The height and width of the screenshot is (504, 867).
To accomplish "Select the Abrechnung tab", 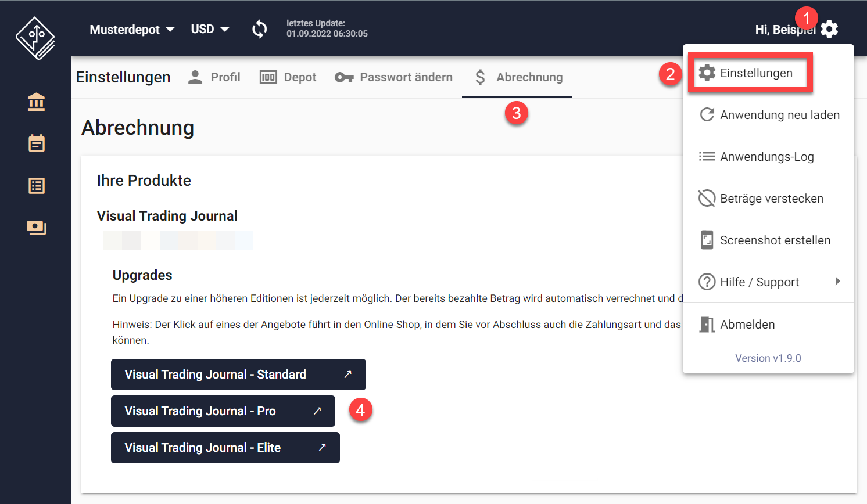I will [x=517, y=77].
